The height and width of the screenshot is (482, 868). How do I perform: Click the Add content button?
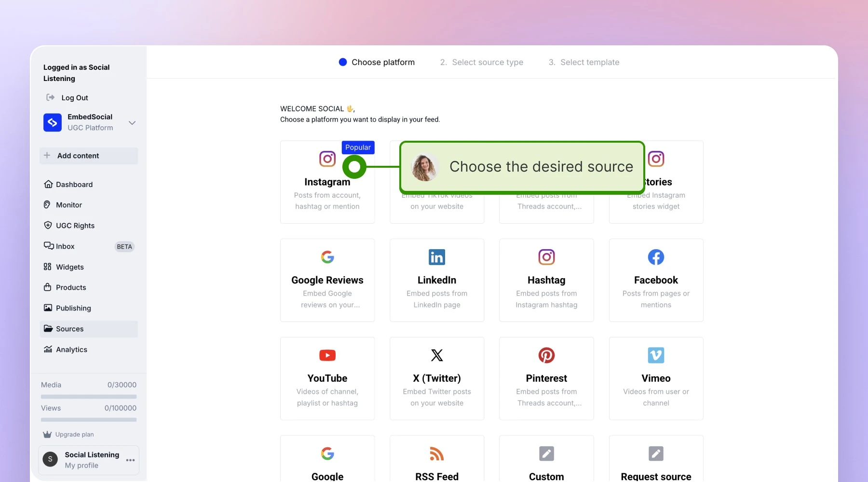[89, 156]
